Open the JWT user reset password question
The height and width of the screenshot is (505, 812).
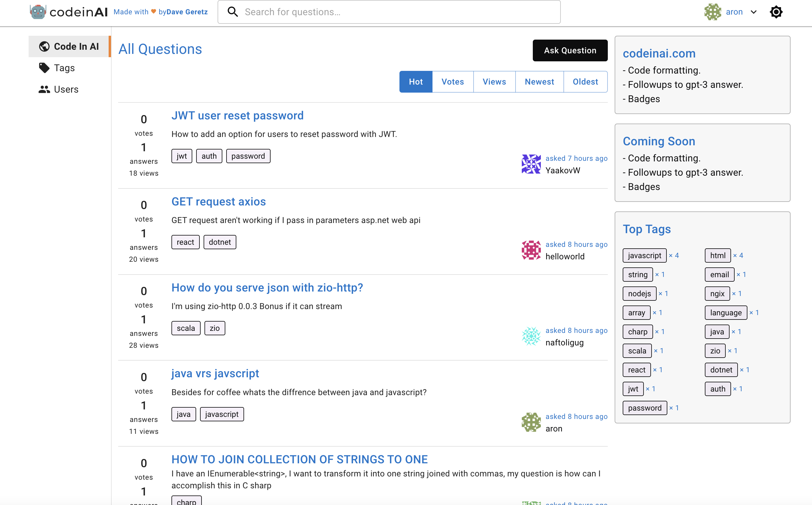(x=238, y=116)
